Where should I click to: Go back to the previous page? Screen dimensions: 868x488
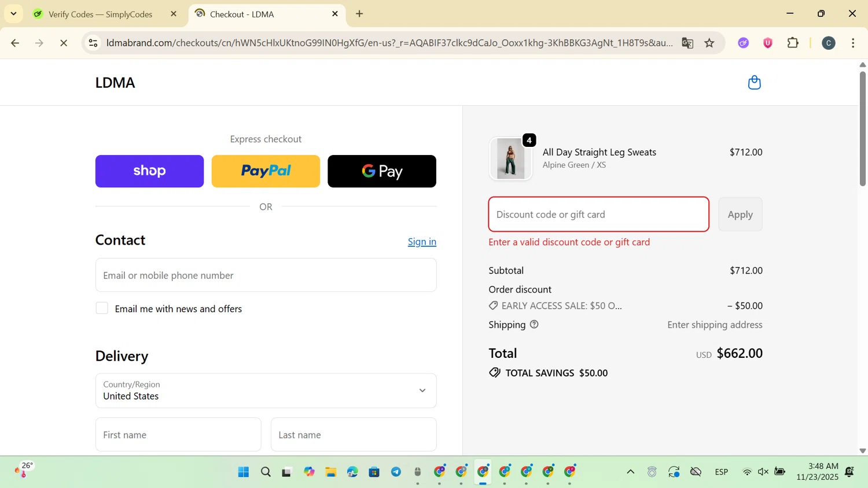(16, 43)
